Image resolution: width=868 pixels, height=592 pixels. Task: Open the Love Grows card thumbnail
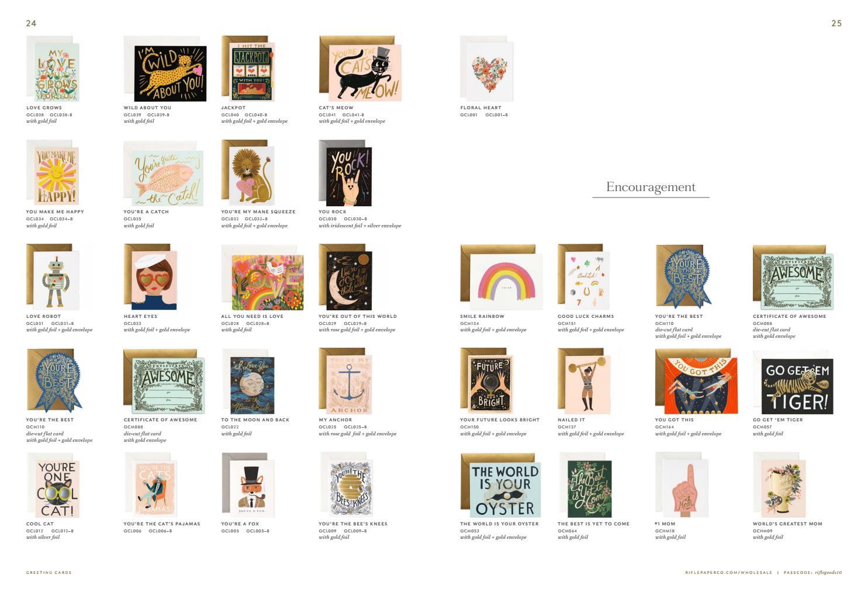(x=53, y=69)
